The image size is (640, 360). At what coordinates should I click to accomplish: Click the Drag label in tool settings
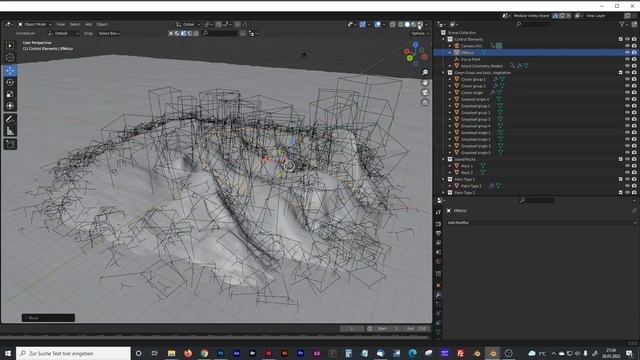[x=88, y=33]
